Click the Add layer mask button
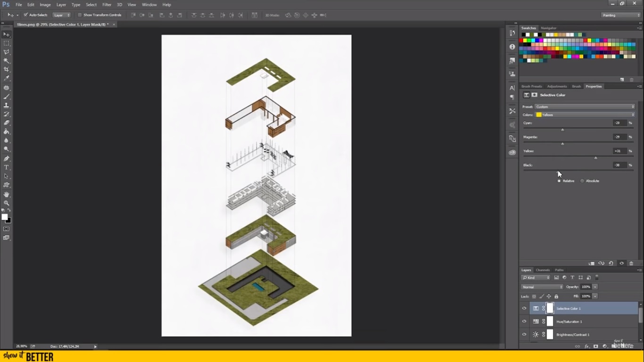 (x=595, y=346)
